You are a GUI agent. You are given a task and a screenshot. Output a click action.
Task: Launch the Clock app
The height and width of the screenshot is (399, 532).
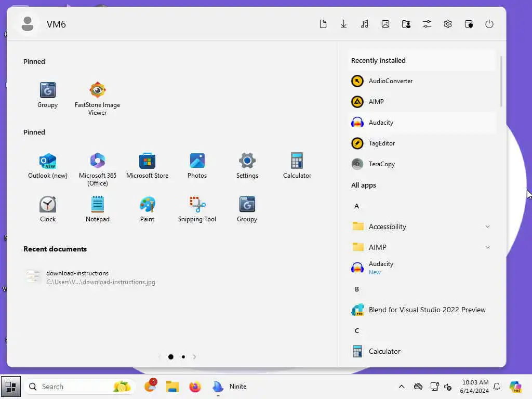(x=47, y=209)
